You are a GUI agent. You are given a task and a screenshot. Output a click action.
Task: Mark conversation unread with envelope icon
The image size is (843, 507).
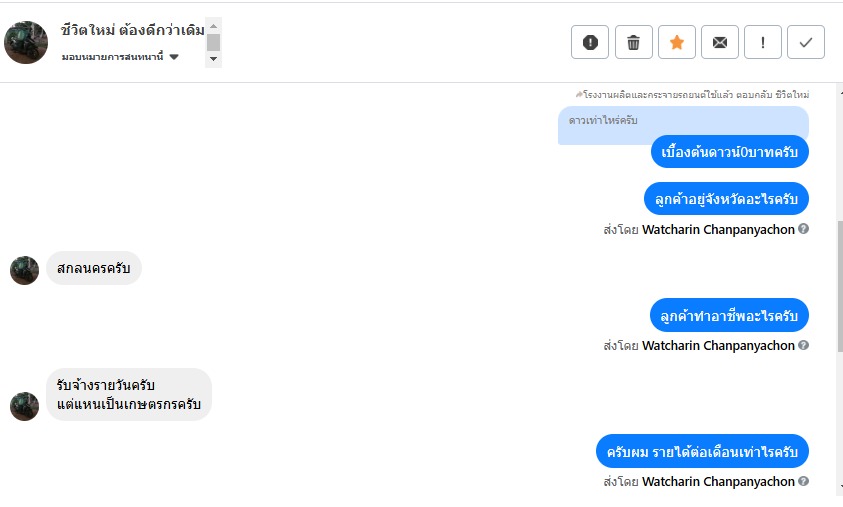click(720, 42)
